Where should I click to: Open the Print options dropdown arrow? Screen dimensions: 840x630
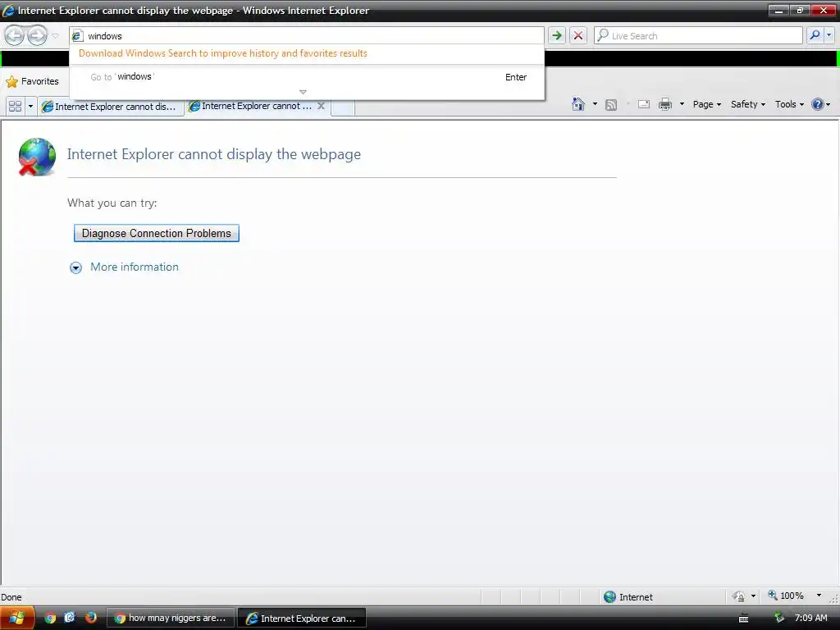point(682,104)
